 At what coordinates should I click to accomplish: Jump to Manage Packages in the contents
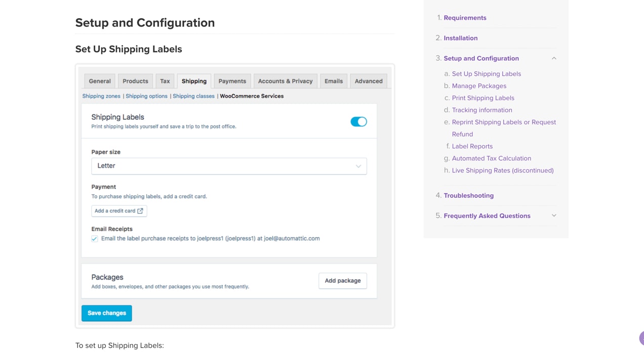(x=479, y=86)
